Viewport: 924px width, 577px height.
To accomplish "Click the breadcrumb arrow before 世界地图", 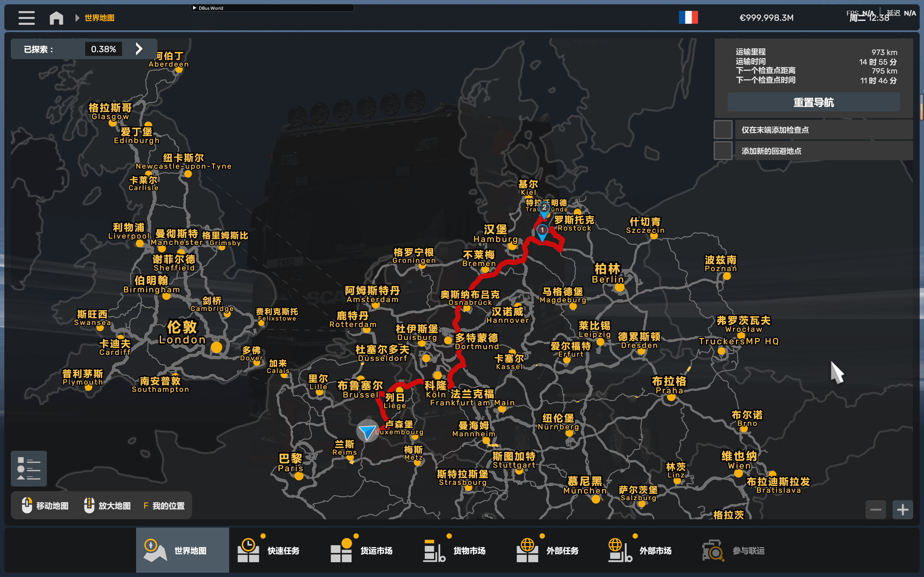I will 77,18.
